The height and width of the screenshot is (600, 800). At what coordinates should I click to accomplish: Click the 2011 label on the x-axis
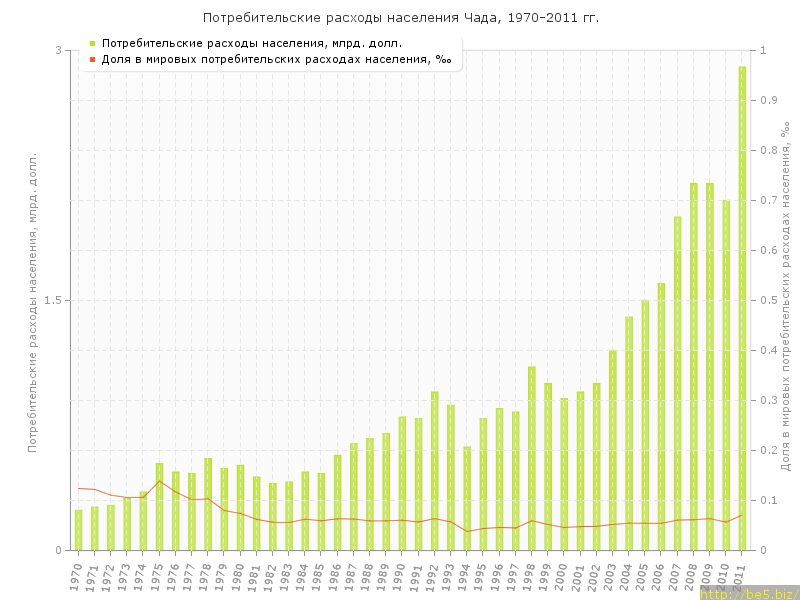739,577
